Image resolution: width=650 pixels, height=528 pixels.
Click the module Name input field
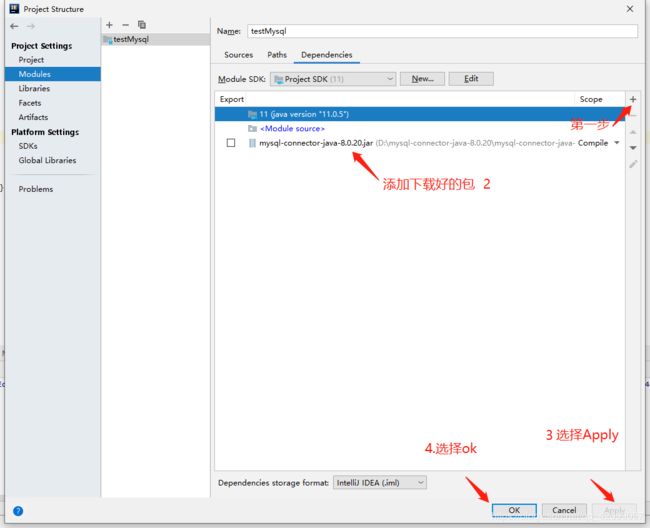[x=442, y=31]
